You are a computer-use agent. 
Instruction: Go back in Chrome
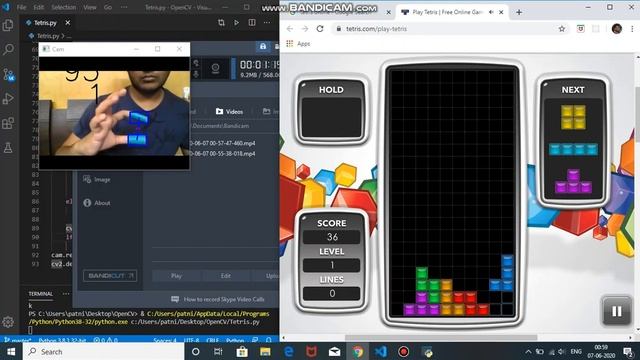click(x=290, y=29)
